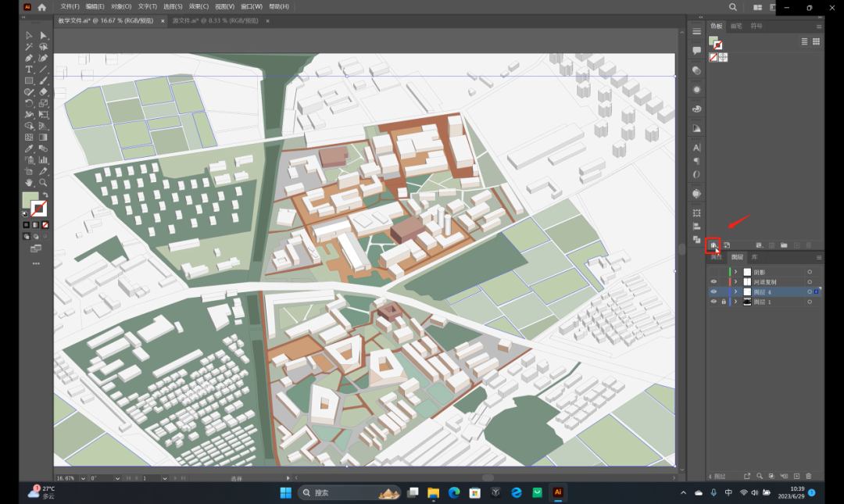Image resolution: width=844 pixels, height=504 pixels.
Task: Select the Column Graph tool
Action: coord(44,160)
